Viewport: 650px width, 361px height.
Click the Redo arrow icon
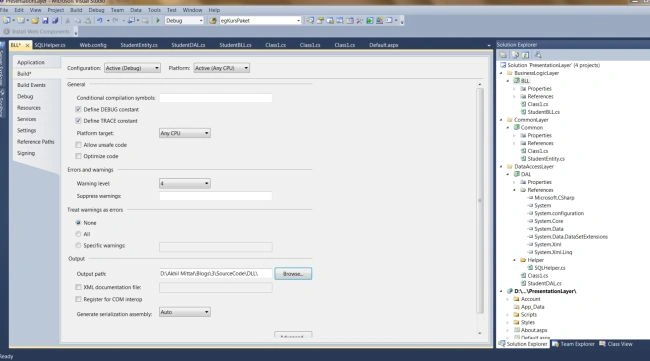115,20
